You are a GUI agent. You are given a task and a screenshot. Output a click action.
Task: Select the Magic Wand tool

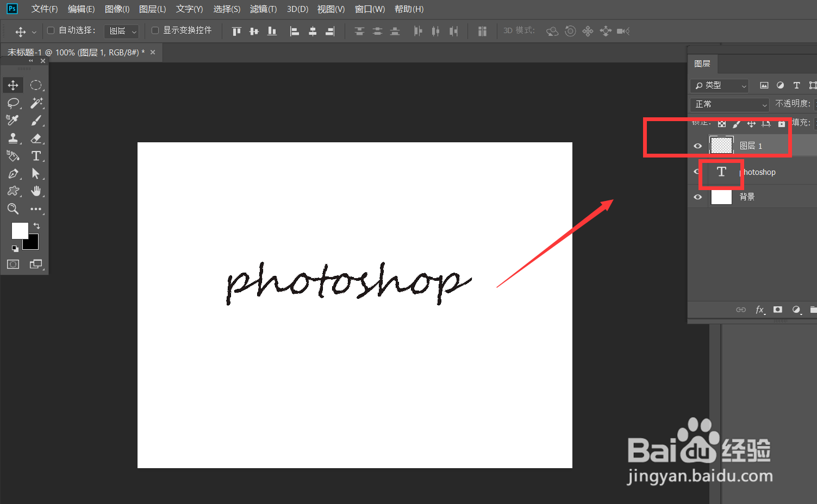(36, 103)
